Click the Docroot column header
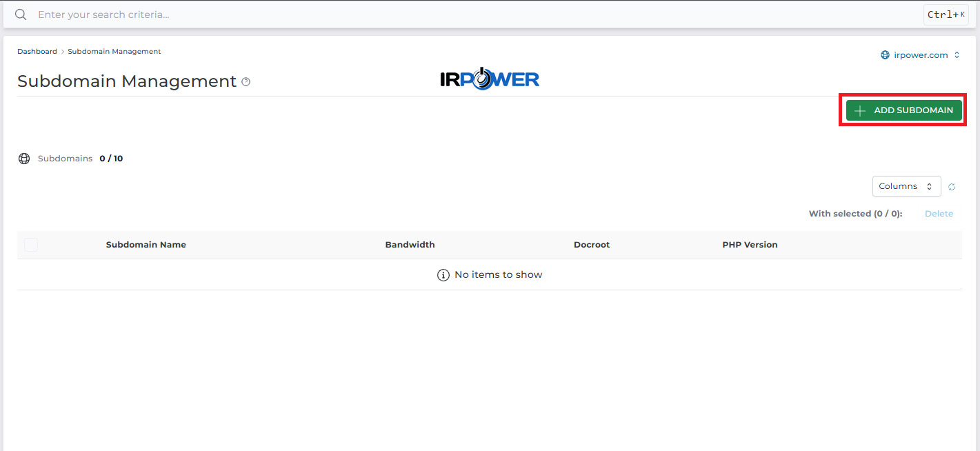 (x=592, y=245)
